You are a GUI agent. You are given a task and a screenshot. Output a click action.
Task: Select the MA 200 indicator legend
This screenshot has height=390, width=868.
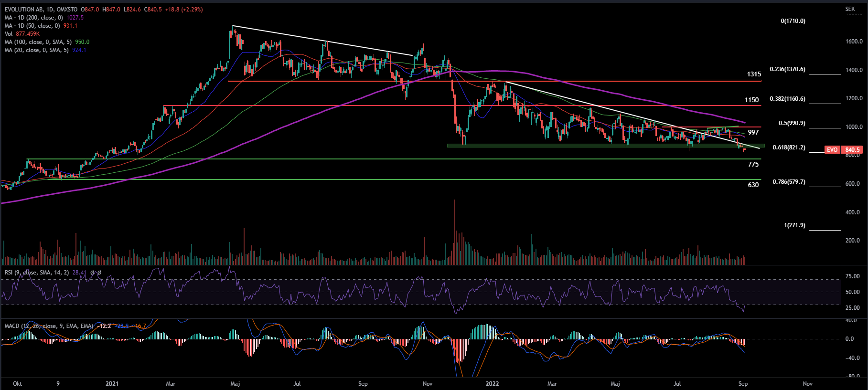tap(33, 18)
